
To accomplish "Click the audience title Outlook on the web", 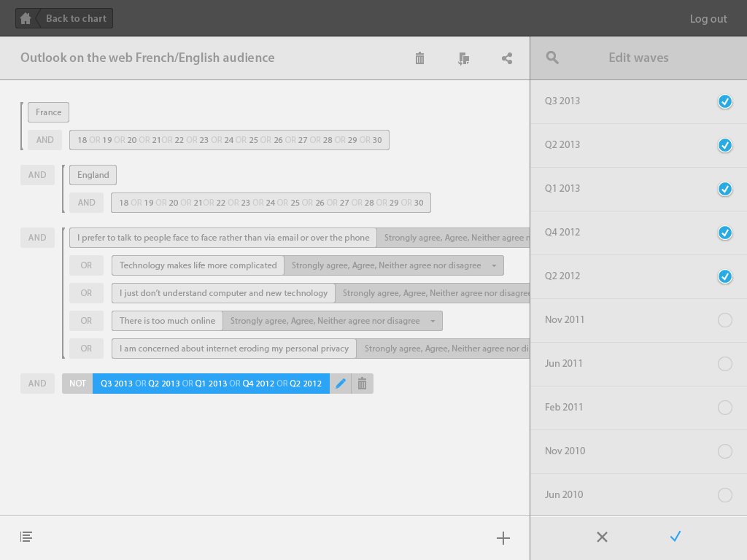I will click(147, 58).
